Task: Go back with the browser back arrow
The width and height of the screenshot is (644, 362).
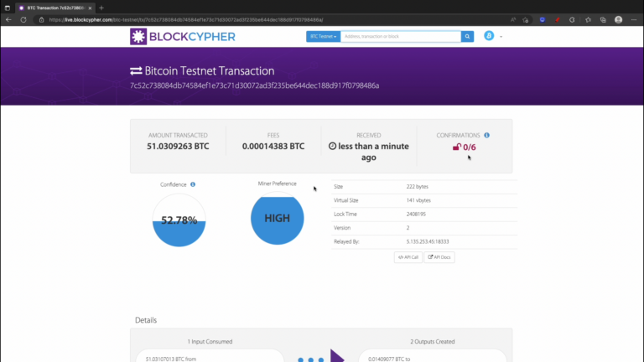Action: click(x=8, y=20)
